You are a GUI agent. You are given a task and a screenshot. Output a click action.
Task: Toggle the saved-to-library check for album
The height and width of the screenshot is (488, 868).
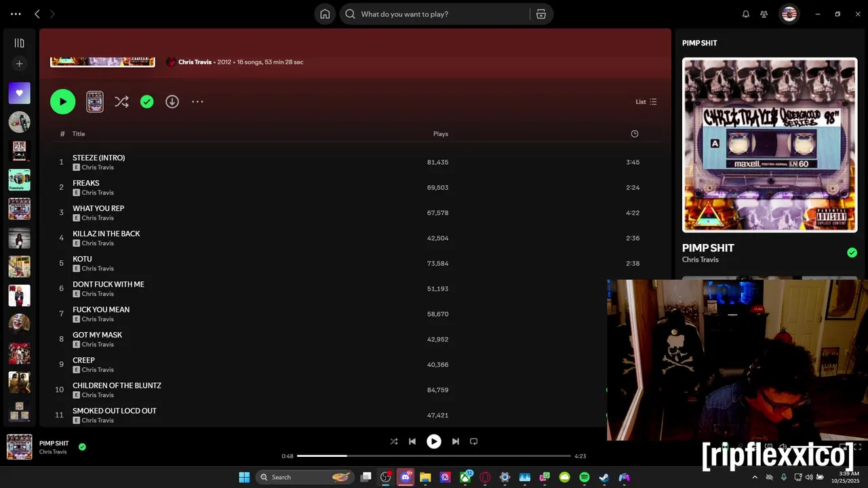tap(146, 102)
